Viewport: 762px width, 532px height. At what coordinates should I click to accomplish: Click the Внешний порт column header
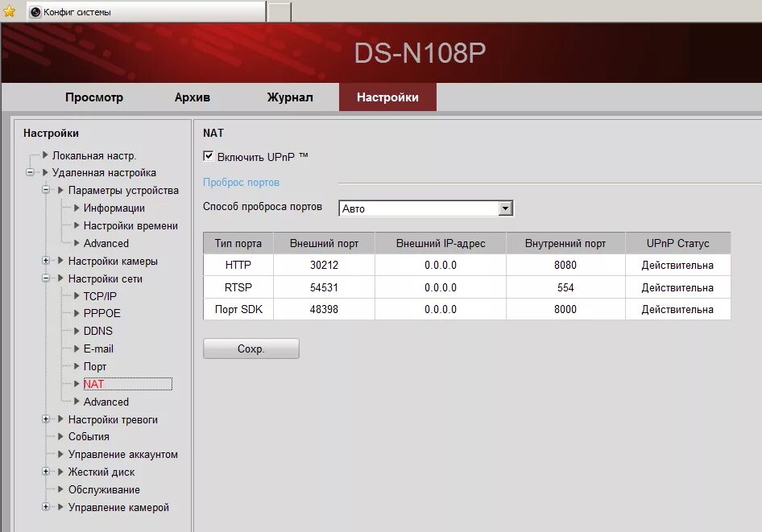(x=324, y=243)
